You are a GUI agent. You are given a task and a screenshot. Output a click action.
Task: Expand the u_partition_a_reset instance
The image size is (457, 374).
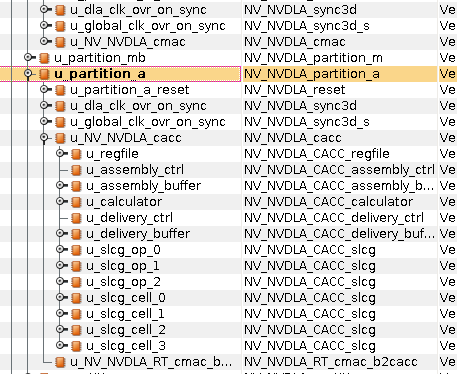click(x=44, y=89)
